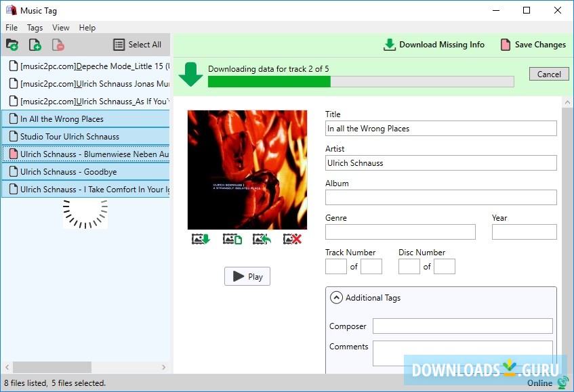The image size is (574, 392).
Task: Click the Year input field
Action: point(525,232)
